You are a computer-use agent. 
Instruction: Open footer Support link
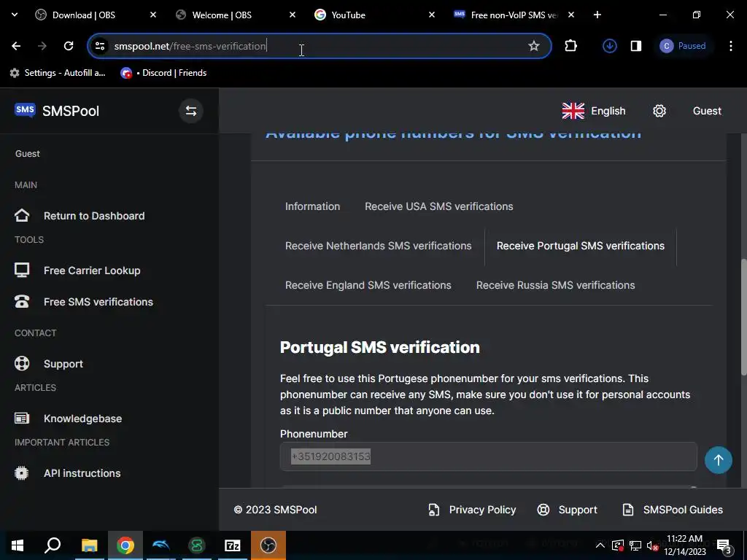(578, 510)
